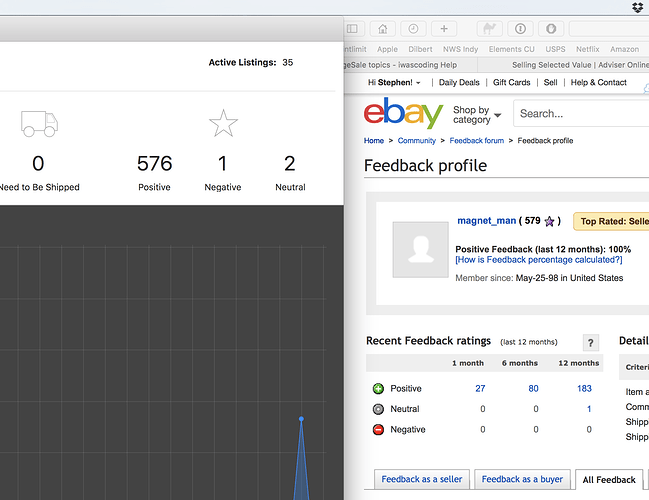Viewport: 649px width, 500px height.
Task: Open the Elements CU bookmark
Action: 512,49
